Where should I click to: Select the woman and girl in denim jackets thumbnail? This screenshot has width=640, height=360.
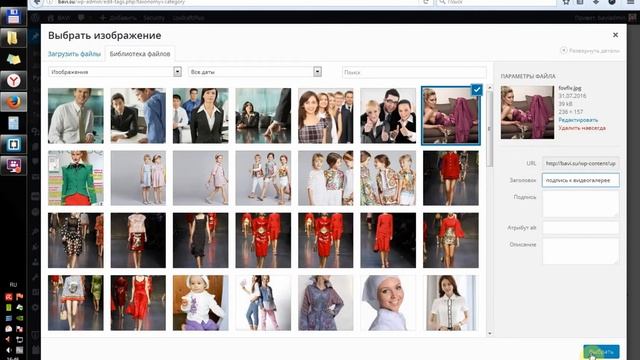(x=263, y=303)
